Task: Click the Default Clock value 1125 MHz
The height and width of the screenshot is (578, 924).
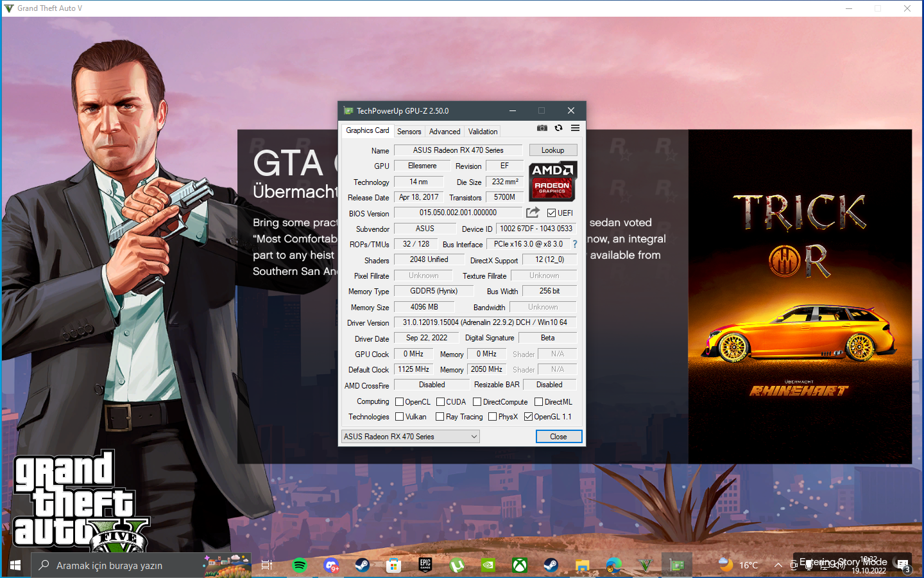Action: click(x=413, y=369)
